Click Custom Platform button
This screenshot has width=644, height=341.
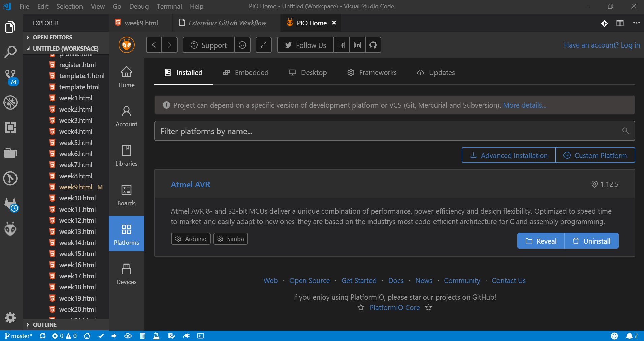pyautogui.click(x=595, y=155)
